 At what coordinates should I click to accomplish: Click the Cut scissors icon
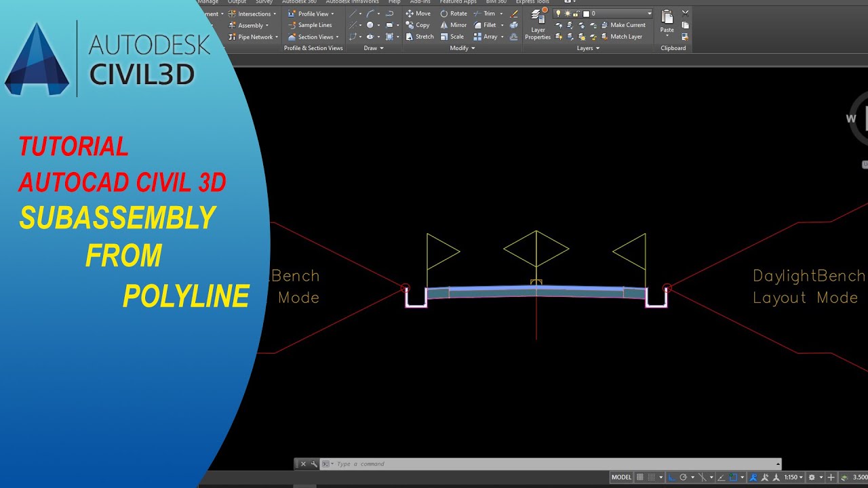pyautogui.click(x=685, y=13)
